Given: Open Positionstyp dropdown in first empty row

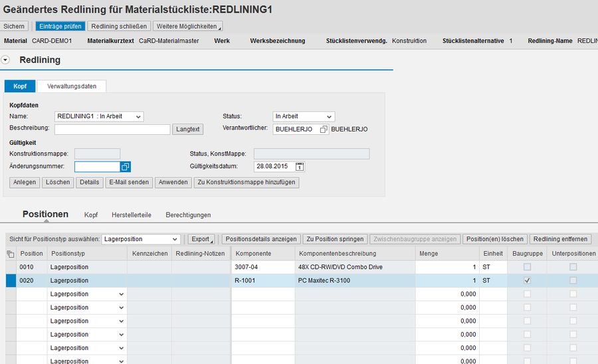Looking at the screenshot, I should tap(122, 294).
